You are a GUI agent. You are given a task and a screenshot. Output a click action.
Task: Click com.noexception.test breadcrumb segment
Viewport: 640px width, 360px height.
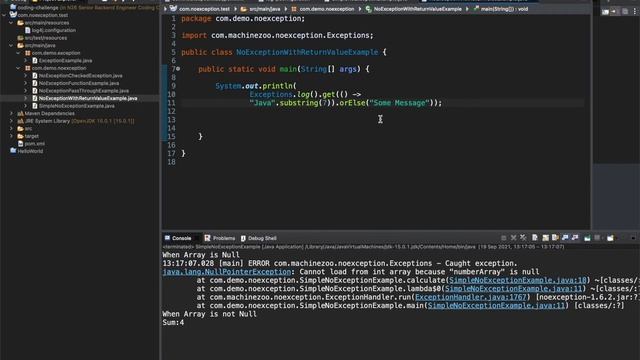pyautogui.click(x=204, y=9)
